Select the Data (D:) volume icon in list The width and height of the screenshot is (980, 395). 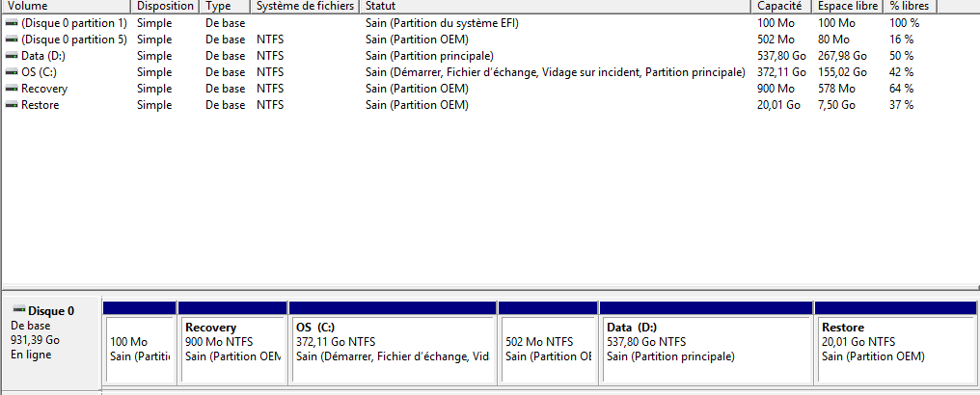coord(12,56)
